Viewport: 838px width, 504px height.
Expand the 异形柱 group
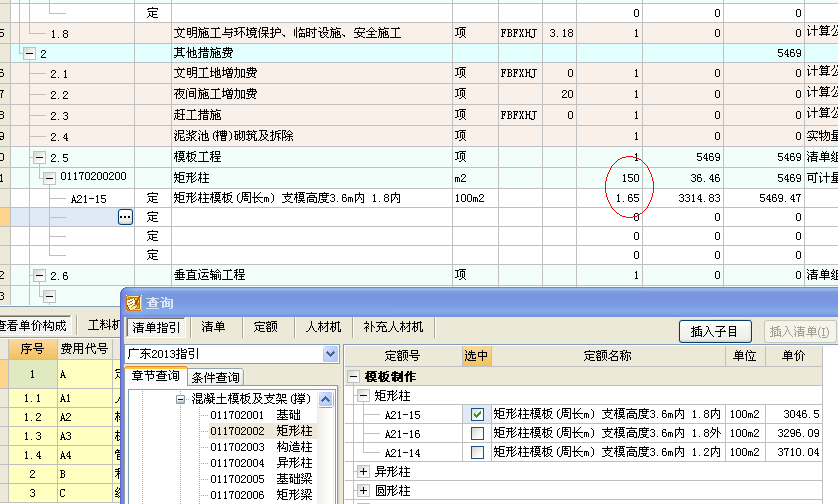pos(363,471)
